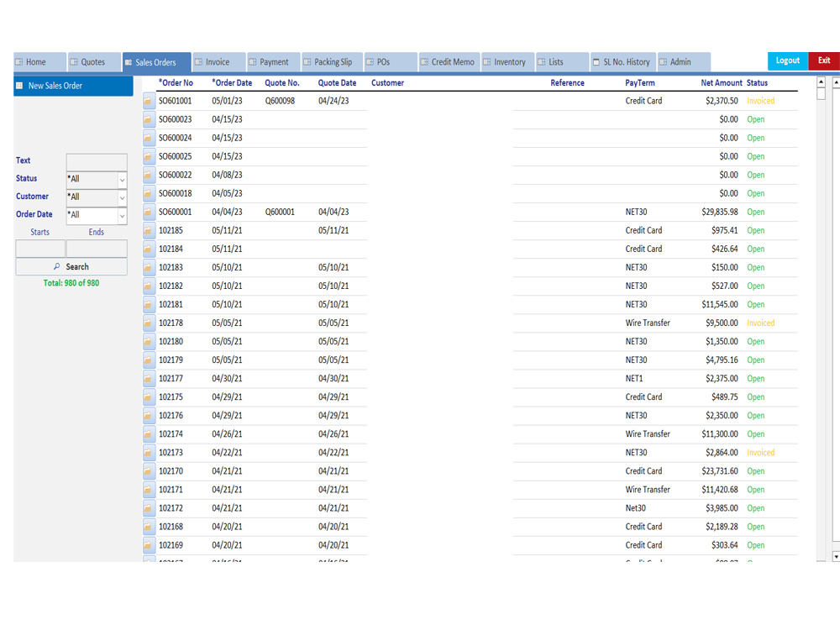The image size is (840, 630).
Task: Open the Packing Slip tab
Action: tap(332, 62)
